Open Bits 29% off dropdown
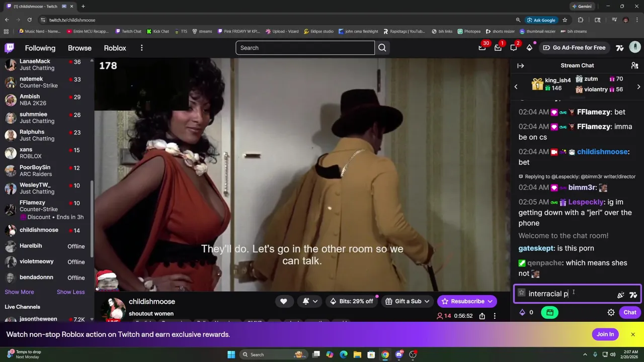 (352, 301)
